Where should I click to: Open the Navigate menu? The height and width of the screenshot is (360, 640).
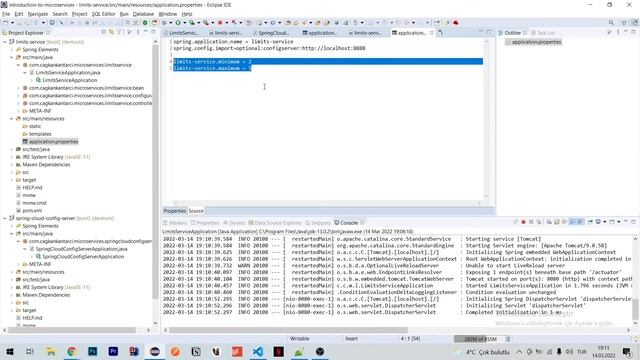point(38,14)
